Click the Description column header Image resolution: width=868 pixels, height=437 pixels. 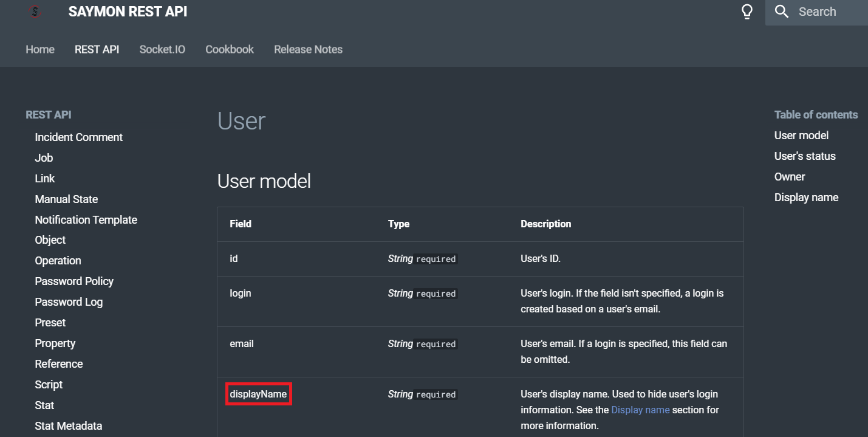[546, 224]
